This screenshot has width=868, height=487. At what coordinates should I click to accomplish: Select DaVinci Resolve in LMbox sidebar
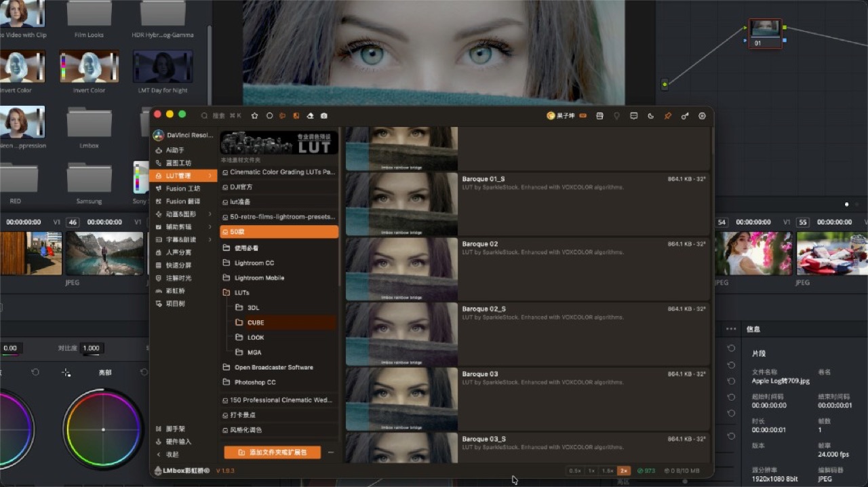click(x=183, y=136)
